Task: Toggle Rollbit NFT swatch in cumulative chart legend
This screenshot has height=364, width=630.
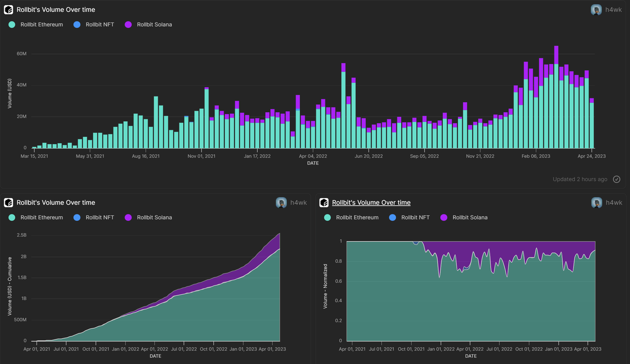Action: (x=77, y=217)
